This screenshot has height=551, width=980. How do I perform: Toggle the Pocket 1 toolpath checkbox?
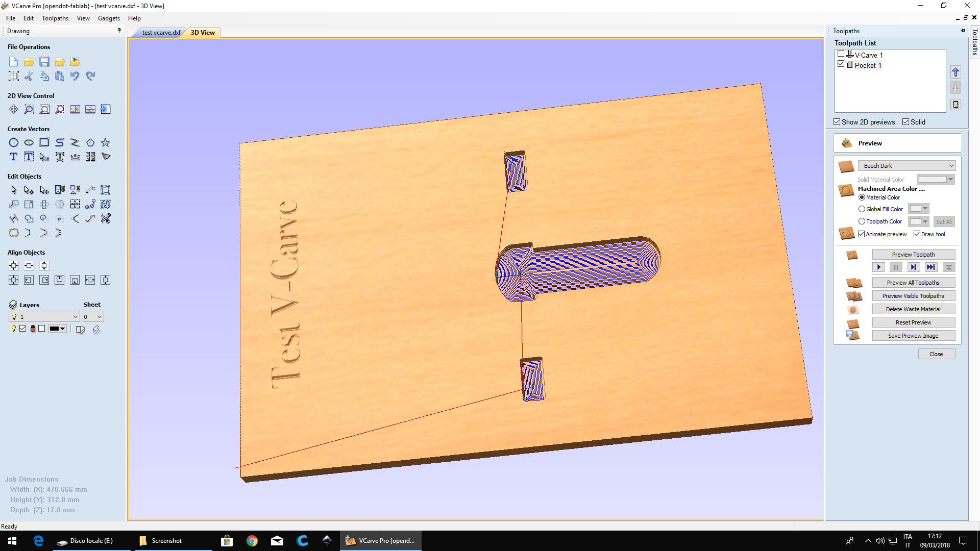(841, 64)
